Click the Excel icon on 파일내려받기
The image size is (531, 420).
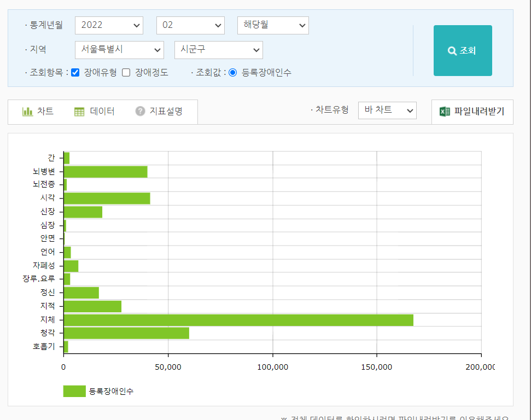click(445, 112)
